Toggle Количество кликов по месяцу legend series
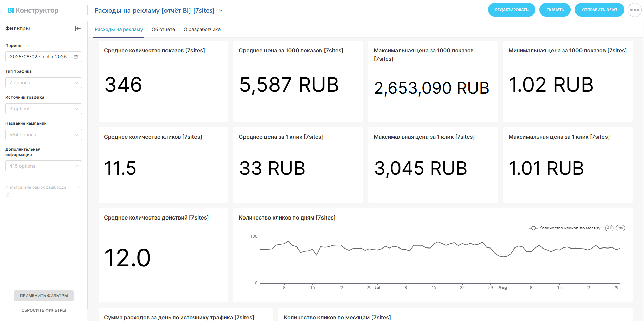 tap(569, 228)
